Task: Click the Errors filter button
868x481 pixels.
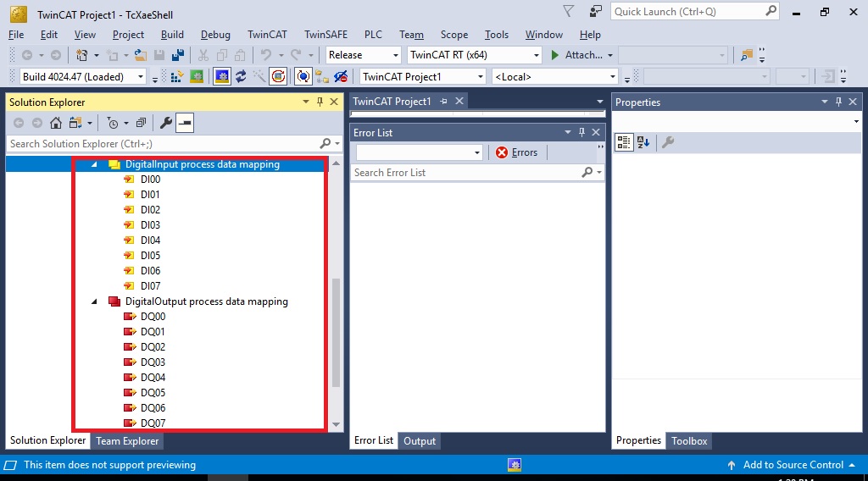Action: click(516, 152)
